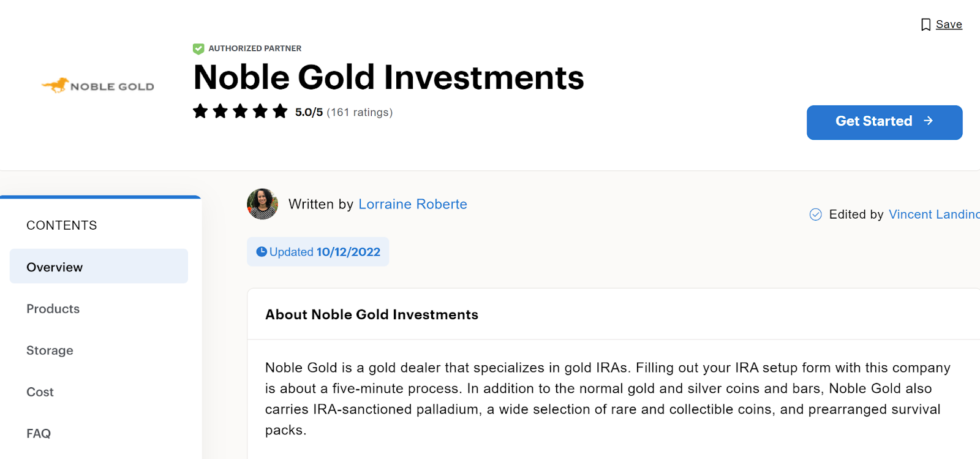Open the Vincent Landino editor link
Image resolution: width=980 pixels, height=459 pixels.
pos(933,214)
